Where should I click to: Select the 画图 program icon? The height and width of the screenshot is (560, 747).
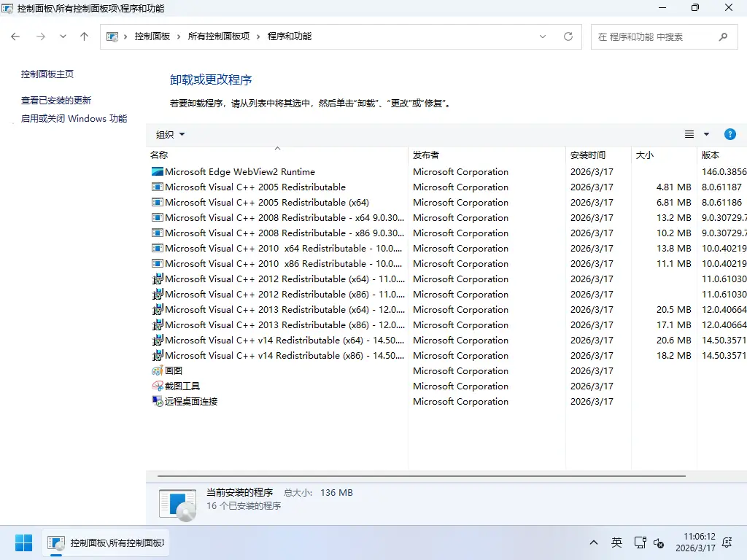tap(158, 370)
